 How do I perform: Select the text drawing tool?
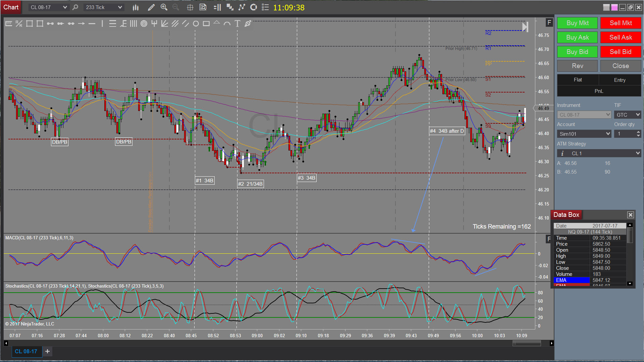pyautogui.click(x=237, y=23)
